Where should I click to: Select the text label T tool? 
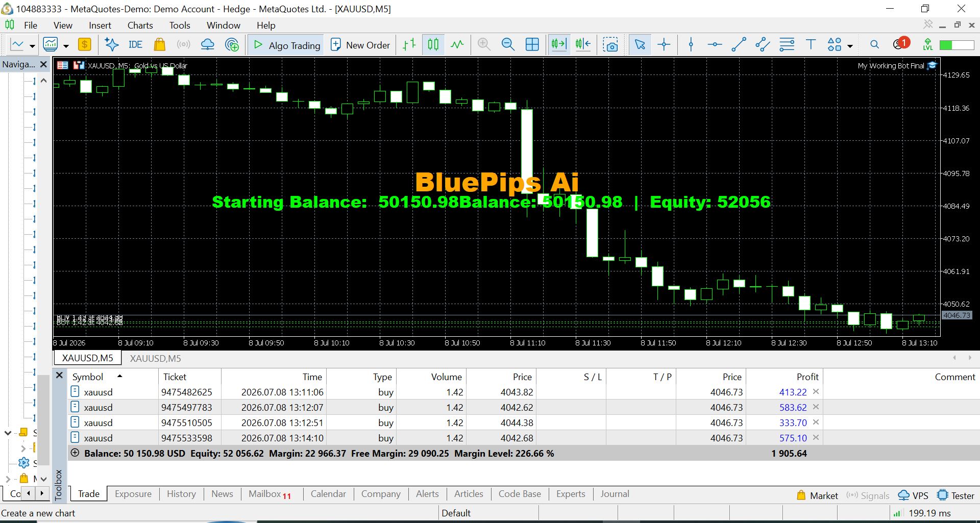tap(811, 45)
